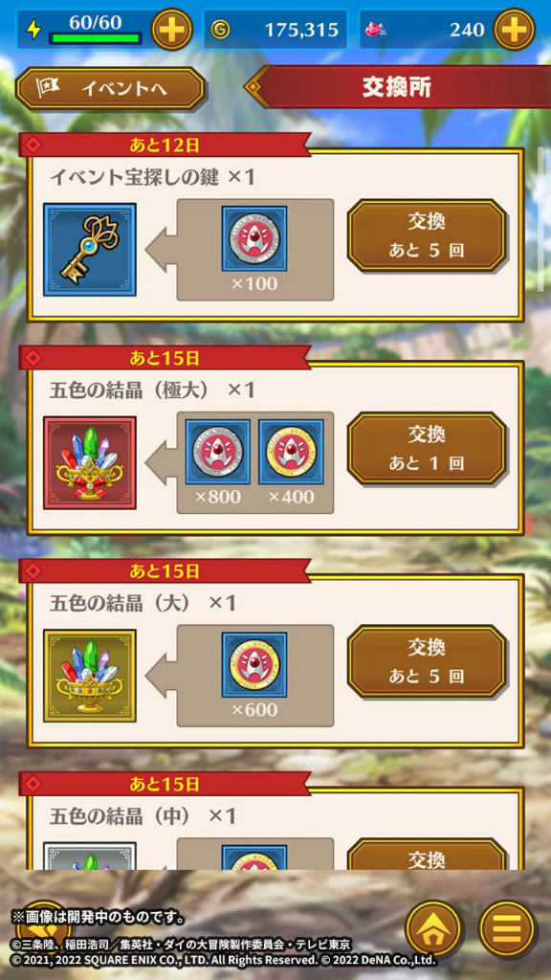Exchange for 五色の結晶（極大）
The width and height of the screenshot is (551, 980).
pos(426,448)
